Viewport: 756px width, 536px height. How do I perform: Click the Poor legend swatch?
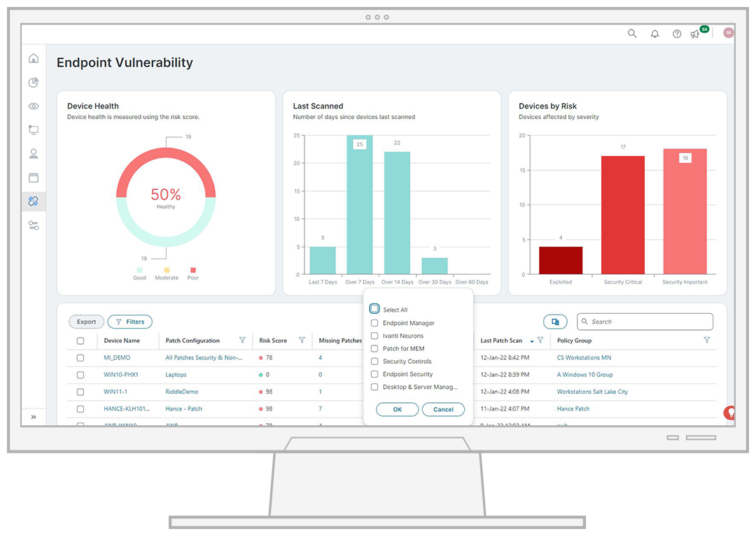click(193, 270)
